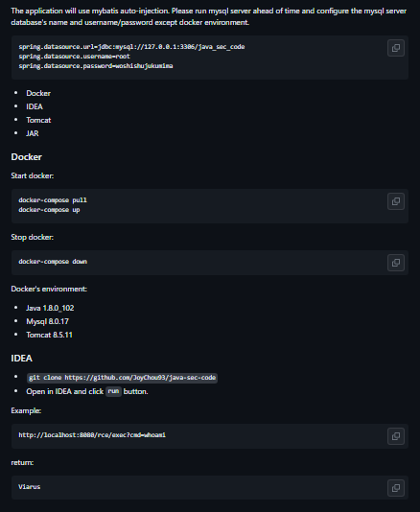Viewport: 420px width, 512px height.
Task: Click the Java 1.8.0_102 list item
Action: coord(50,308)
